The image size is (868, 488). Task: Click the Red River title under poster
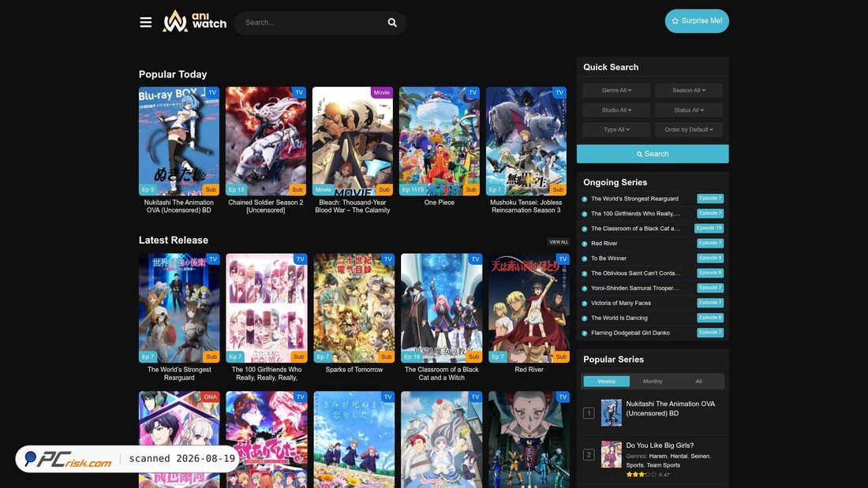(x=529, y=370)
